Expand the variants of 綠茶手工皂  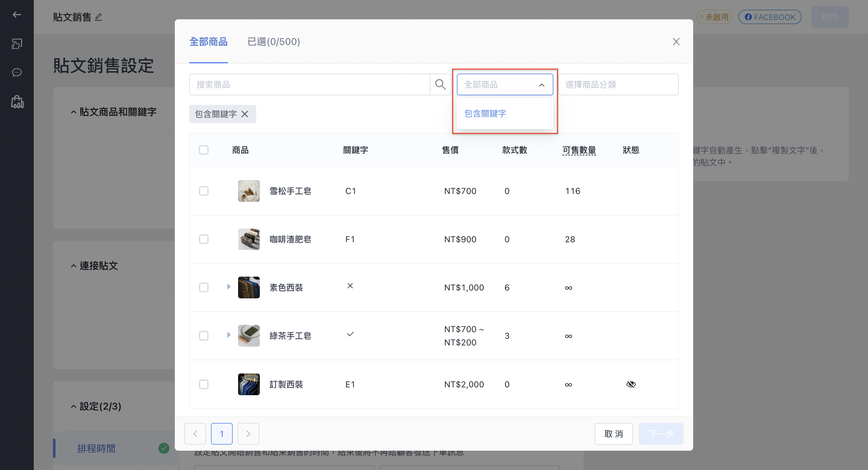[x=229, y=335]
